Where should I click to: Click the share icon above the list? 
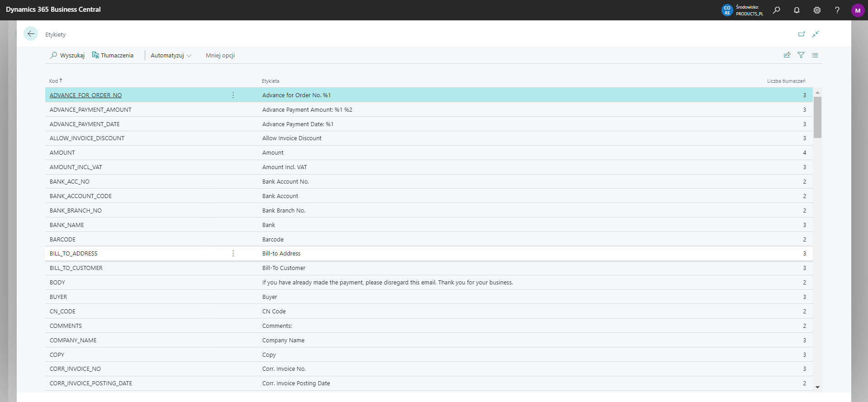click(787, 55)
